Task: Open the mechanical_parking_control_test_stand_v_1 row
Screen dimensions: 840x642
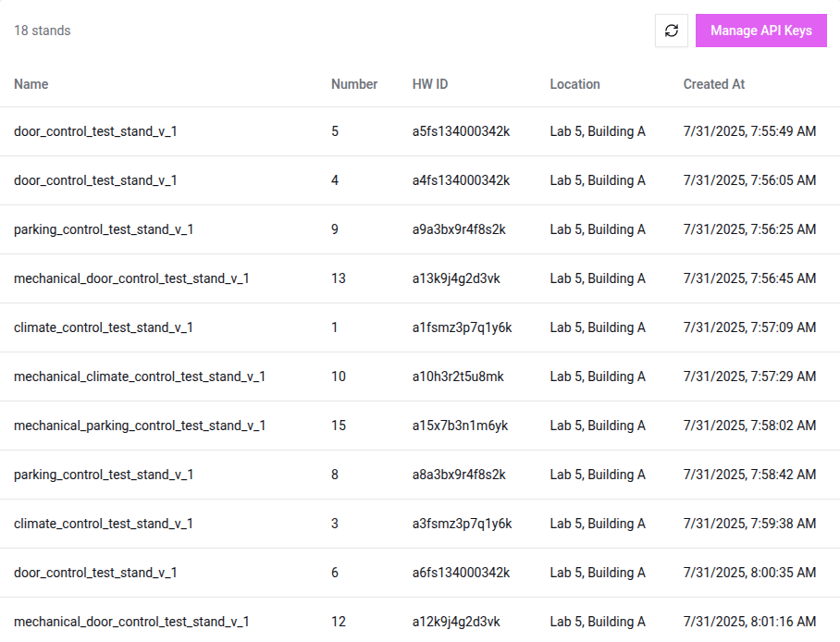Action: pyautogui.click(x=140, y=426)
